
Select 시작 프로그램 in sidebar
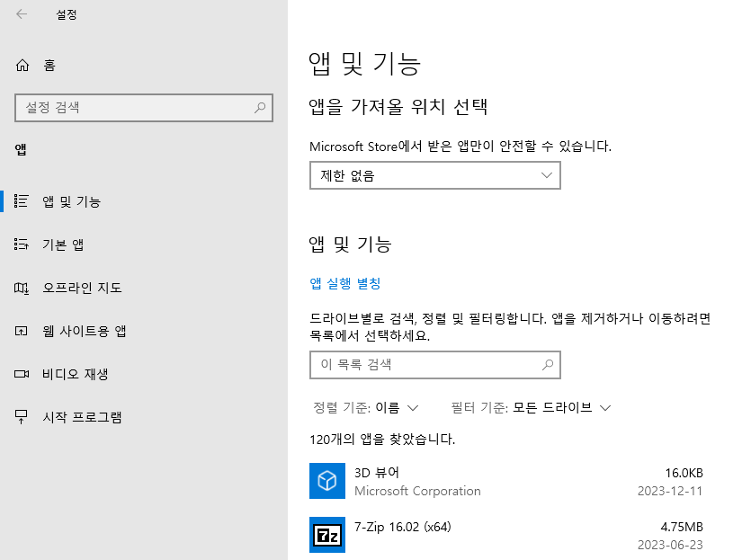tap(144, 417)
